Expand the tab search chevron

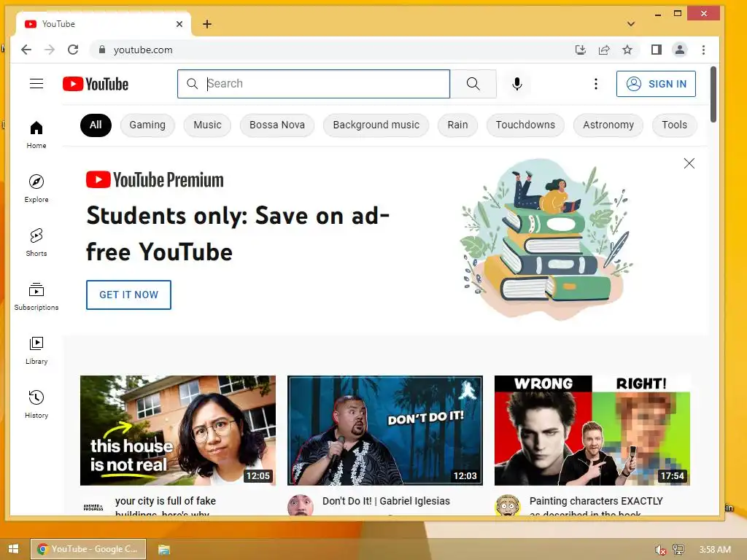[x=631, y=24]
